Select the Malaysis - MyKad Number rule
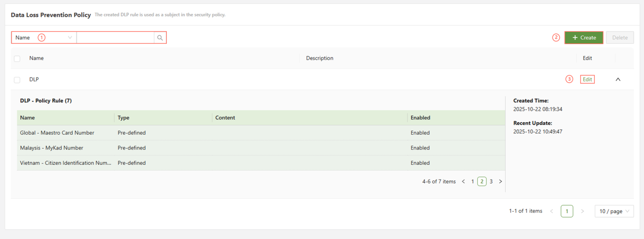The image size is (644, 239). coord(51,148)
